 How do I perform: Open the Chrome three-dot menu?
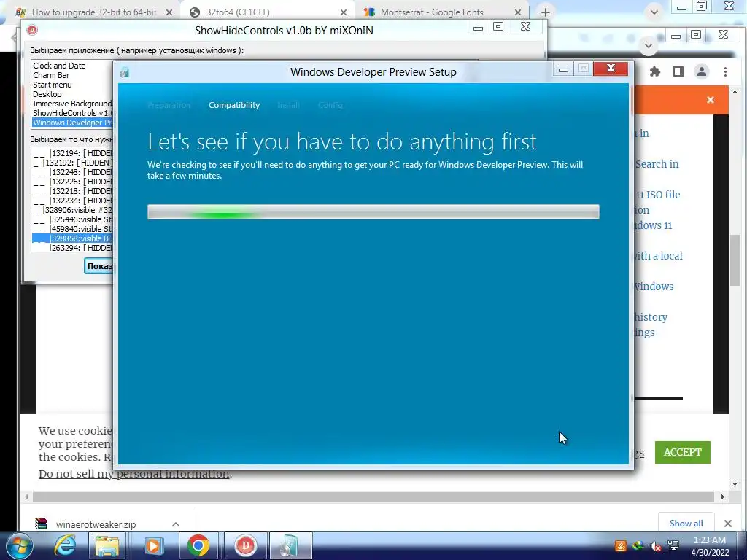click(x=725, y=71)
